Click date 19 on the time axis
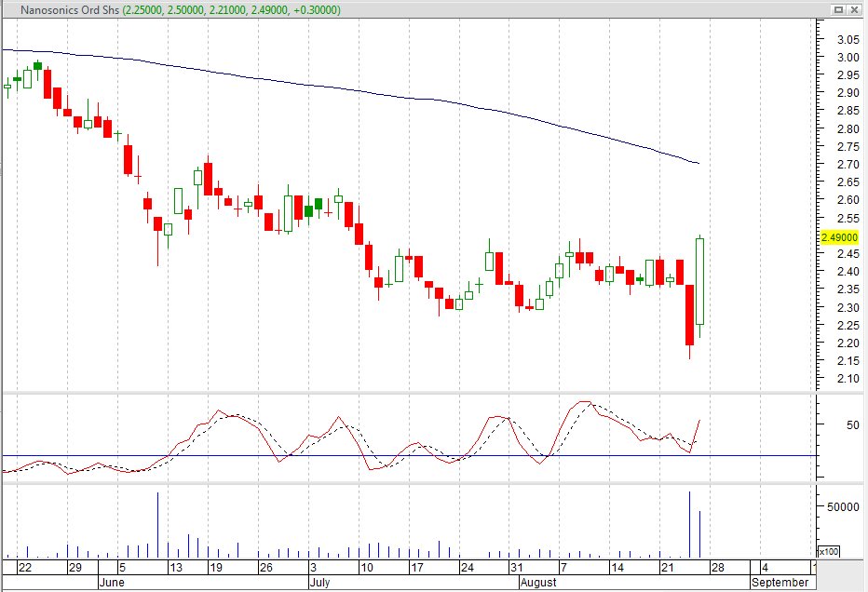The width and height of the screenshot is (868, 592). pos(216,568)
